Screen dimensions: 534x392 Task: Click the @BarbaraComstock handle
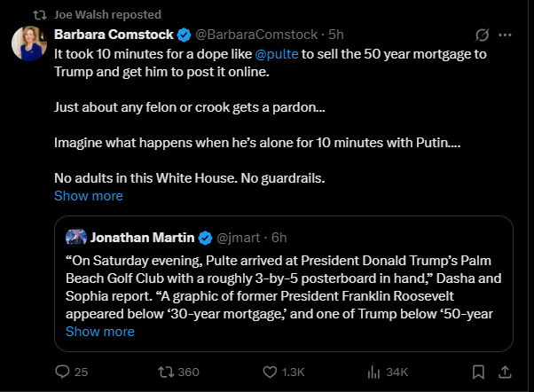click(257, 35)
